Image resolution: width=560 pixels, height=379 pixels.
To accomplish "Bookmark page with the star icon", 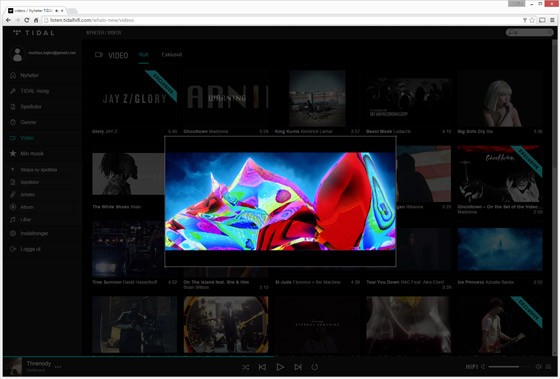I will pos(532,20).
